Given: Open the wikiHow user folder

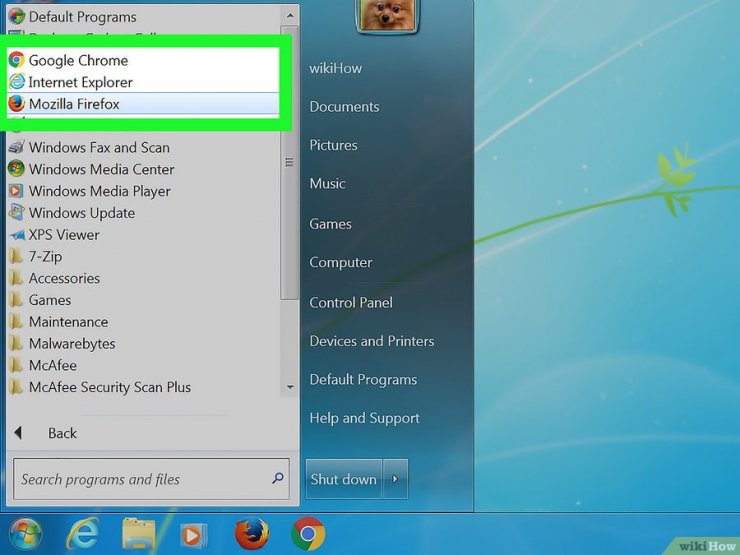Looking at the screenshot, I should click(336, 68).
